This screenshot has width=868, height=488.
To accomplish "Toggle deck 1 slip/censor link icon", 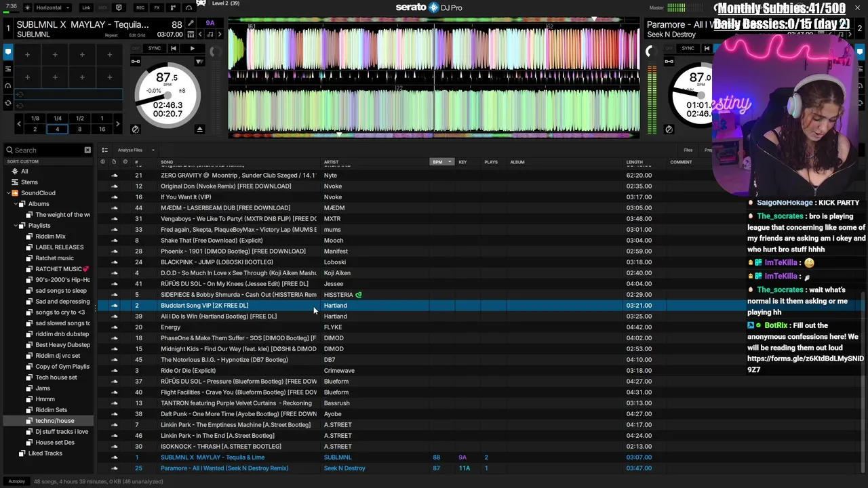I will coord(136,62).
